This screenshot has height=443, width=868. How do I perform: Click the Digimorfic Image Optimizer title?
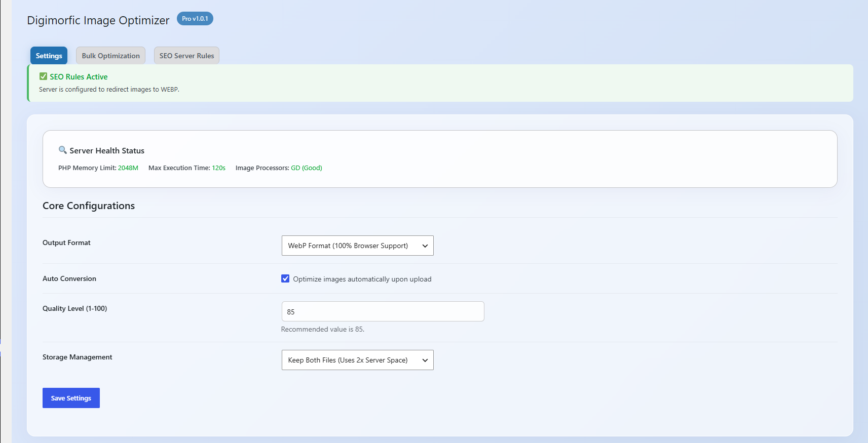click(x=98, y=20)
